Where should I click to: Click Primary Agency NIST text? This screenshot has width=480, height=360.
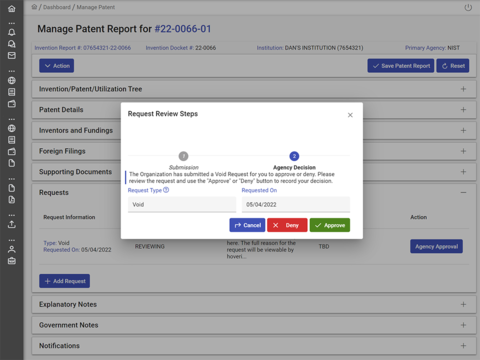tap(432, 48)
